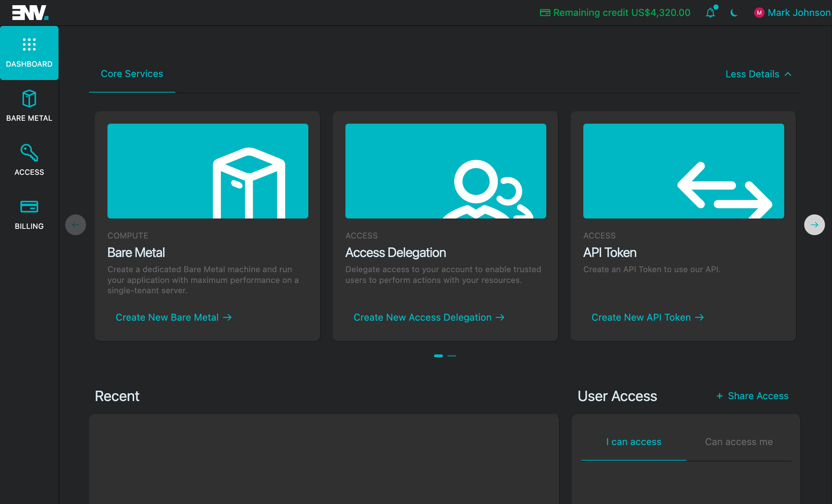Advance the carousel with the right arrow
Screen dimensions: 832x504
point(814,225)
